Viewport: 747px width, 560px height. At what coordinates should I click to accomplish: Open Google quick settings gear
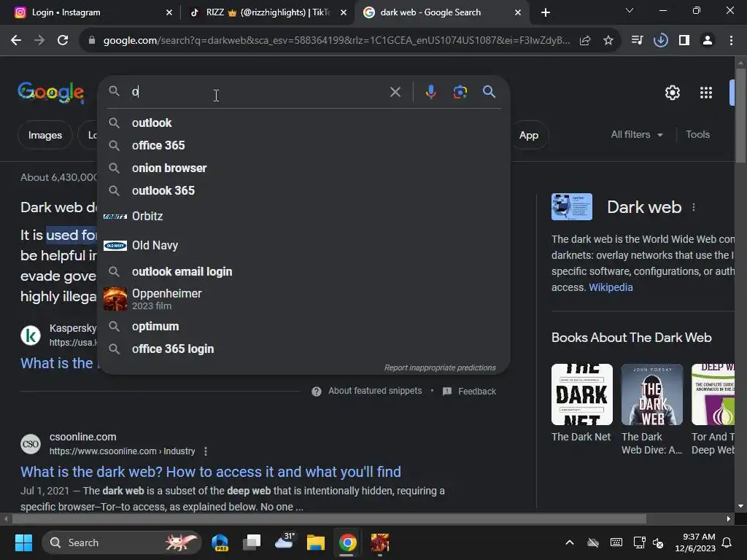coord(672,93)
